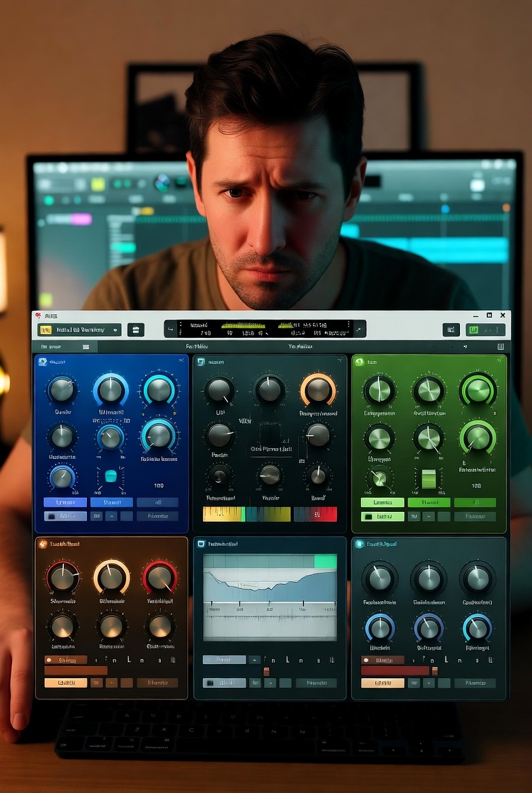Open the briefcase icon in top toolbar
532x793 pixels.
point(136,330)
